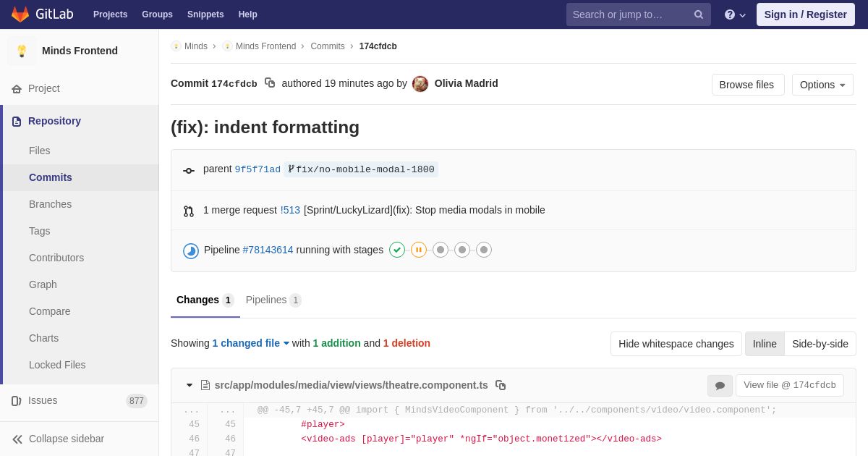The image size is (868, 456).
Task: Open Contributors in sidebar
Action: (56, 258)
